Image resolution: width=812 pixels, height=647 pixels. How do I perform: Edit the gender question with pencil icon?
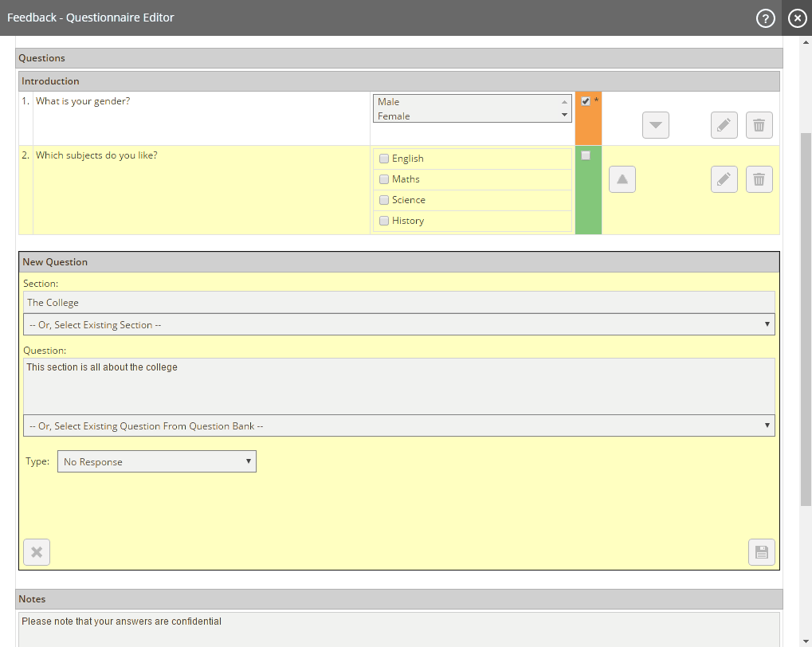pos(724,125)
